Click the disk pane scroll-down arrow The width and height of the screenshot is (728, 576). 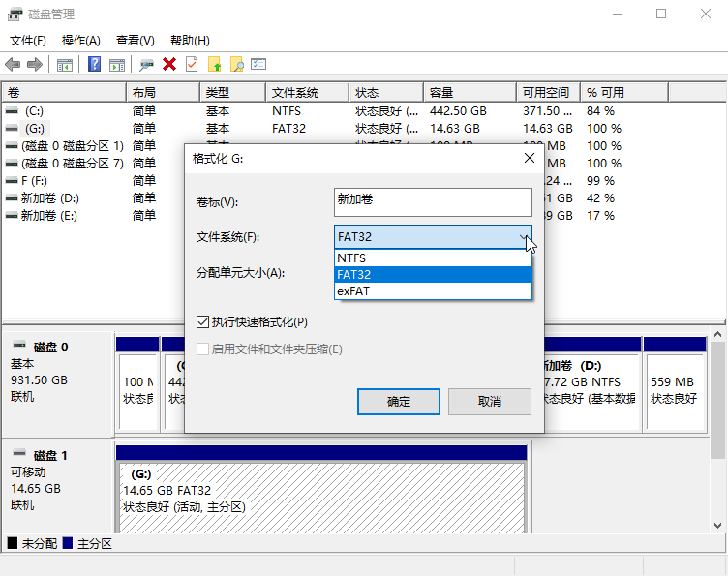pyautogui.click(x=717, y=526)
